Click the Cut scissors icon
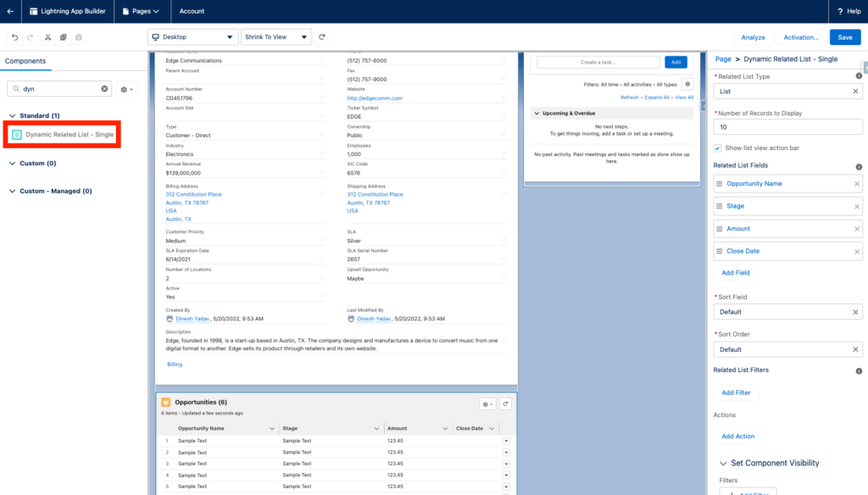Screen dimensions: 868x495 point(47,37)
